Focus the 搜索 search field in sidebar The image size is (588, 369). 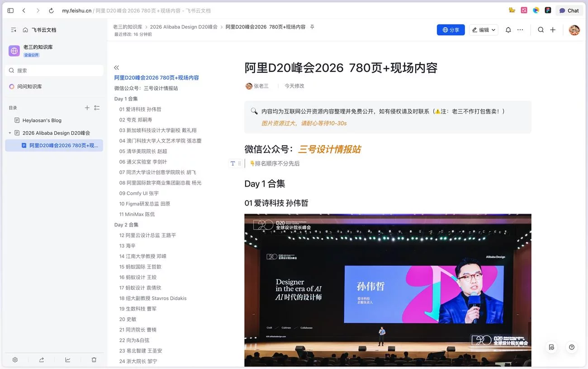54,70
